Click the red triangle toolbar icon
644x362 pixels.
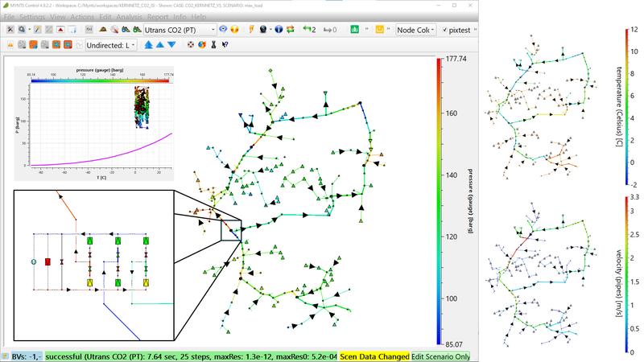[60, 30]
